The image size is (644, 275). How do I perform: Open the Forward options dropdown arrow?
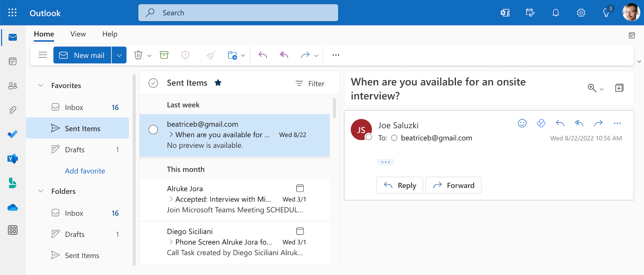tap(316, 56)
